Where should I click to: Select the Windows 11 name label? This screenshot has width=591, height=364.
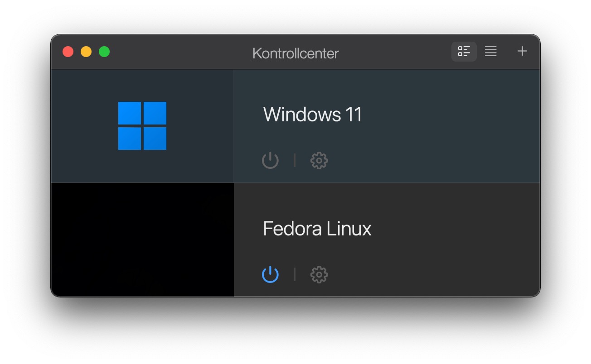pos(313,114)
